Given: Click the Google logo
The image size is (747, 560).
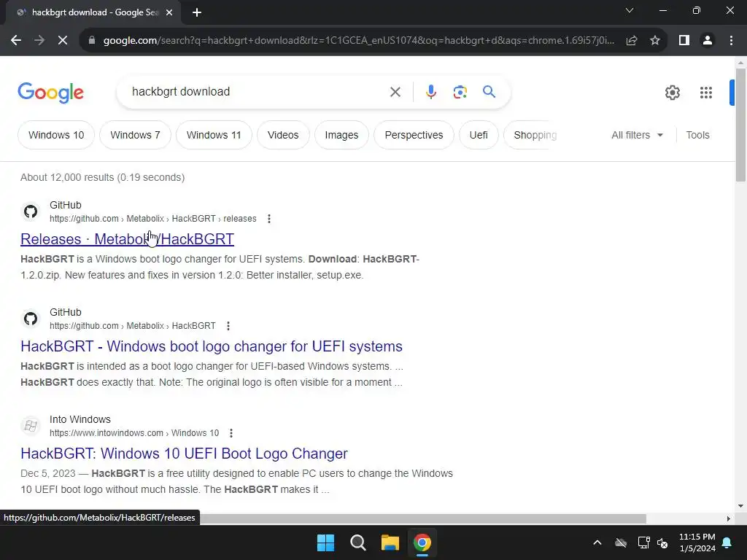Looking at the screenshot, I should [50, 93].
